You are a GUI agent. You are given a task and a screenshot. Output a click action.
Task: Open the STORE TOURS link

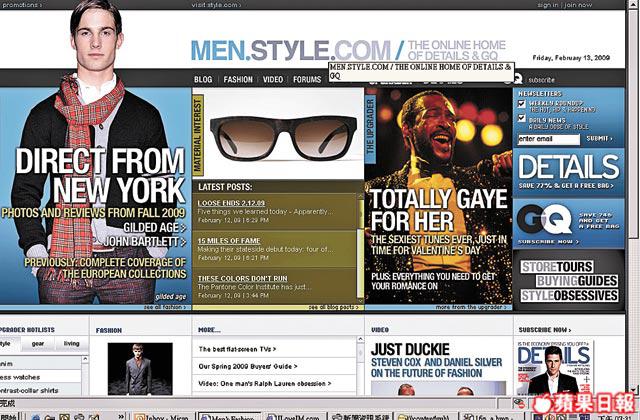tap(557, 267)
